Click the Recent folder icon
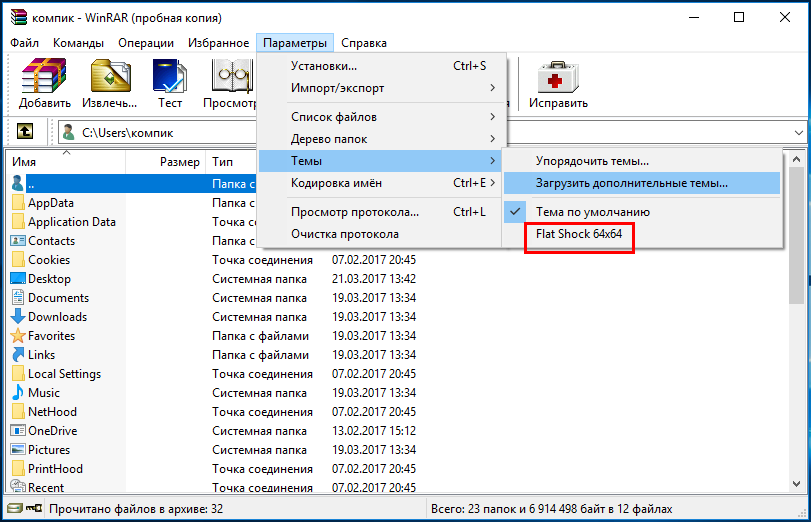811x522 pixels. 18,486
